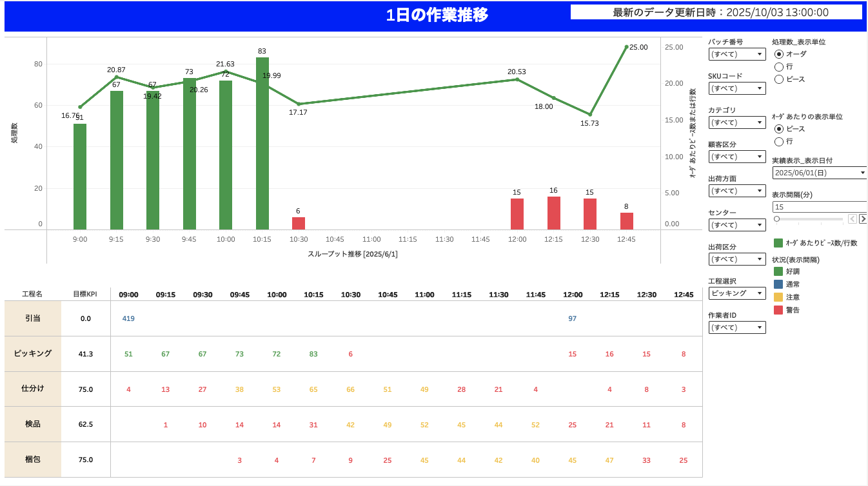Click the line point labeled 25.00
This screenshot has height=486, width=868.
point(626,47)
